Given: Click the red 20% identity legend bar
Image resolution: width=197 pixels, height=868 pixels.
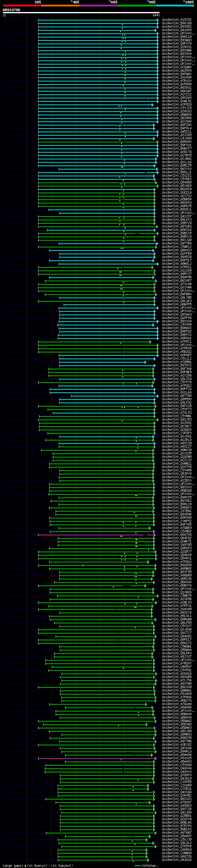Looking at the screenshot, I should tap(22, 6).
